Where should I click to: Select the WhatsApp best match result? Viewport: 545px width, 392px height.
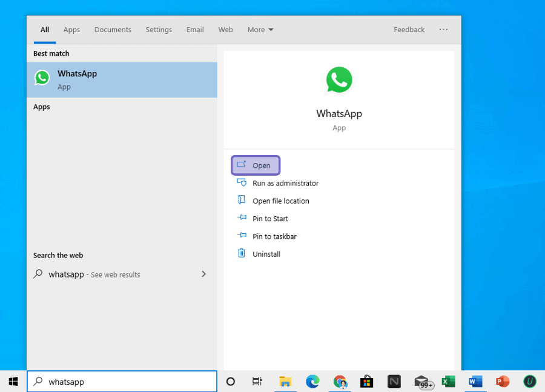click(x=122, y=80)
